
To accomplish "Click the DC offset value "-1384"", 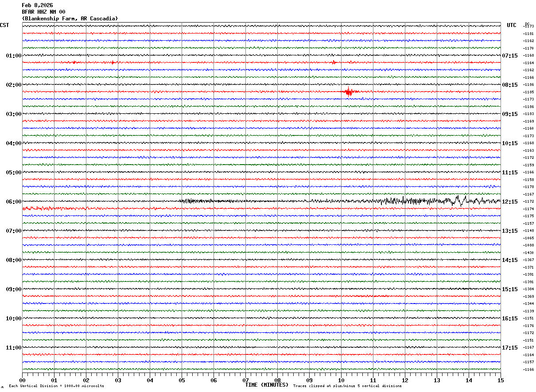I will tap(528, 289).
